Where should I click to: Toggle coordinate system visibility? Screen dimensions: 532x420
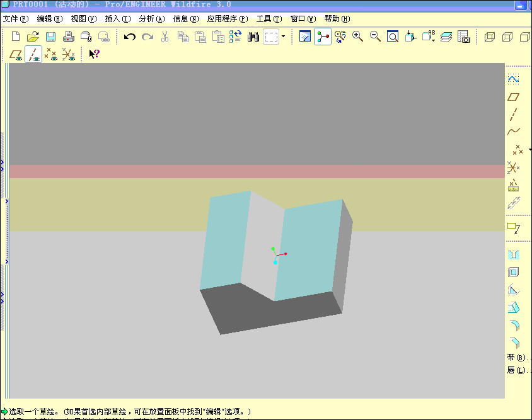point(68,54)
